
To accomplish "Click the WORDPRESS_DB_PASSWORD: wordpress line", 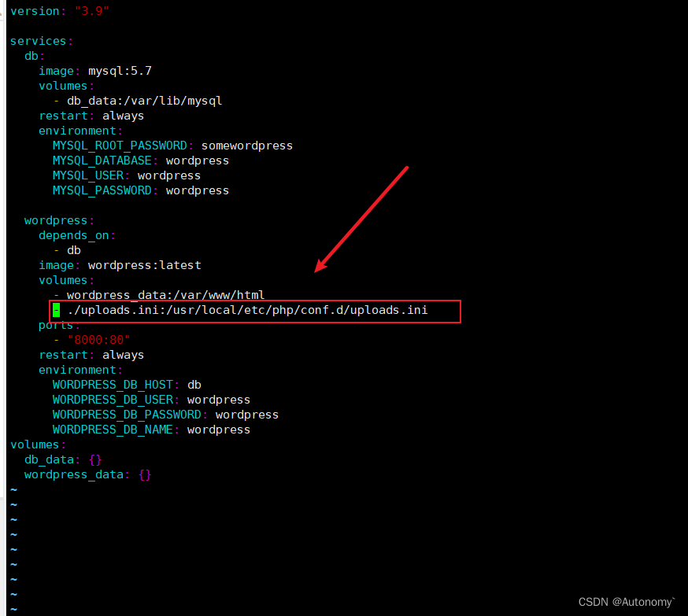I will [x=165, y=415].
